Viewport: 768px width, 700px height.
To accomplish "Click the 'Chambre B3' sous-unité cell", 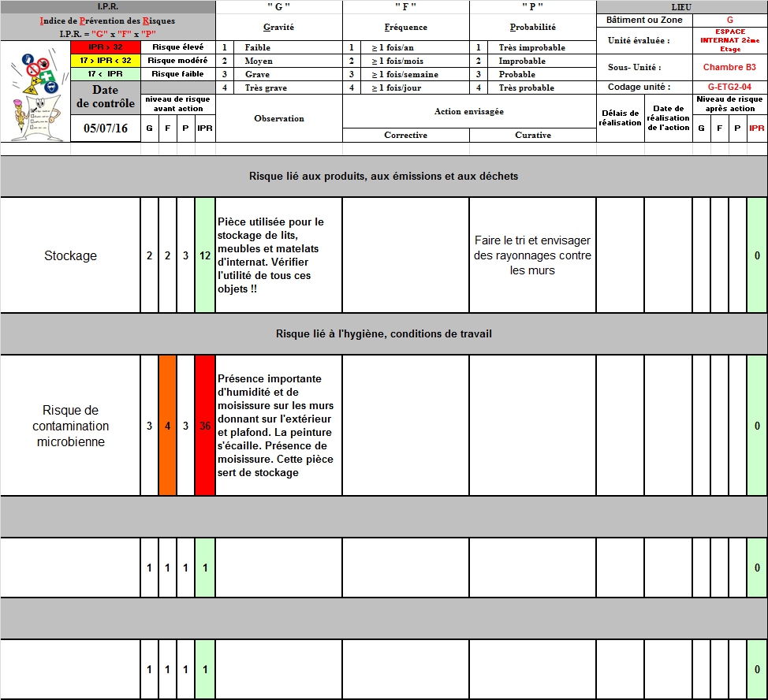I will [x=729, y=68].
